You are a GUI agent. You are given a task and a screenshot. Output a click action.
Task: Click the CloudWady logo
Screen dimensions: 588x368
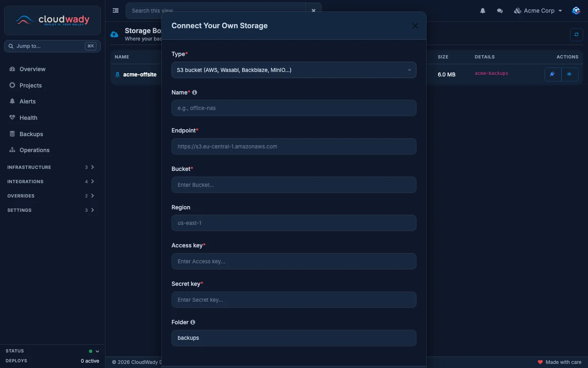[52, 20]
